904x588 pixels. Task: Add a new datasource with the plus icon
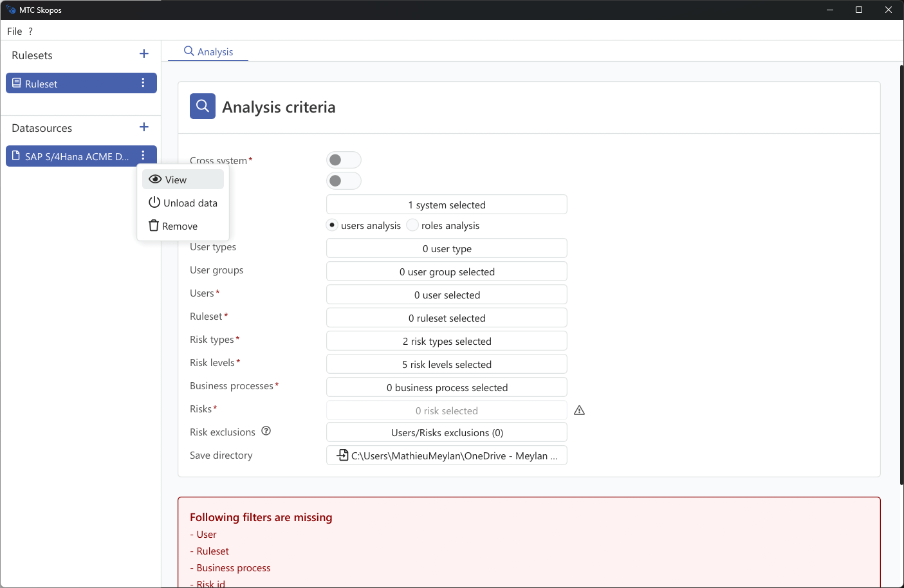pos(143,127)
